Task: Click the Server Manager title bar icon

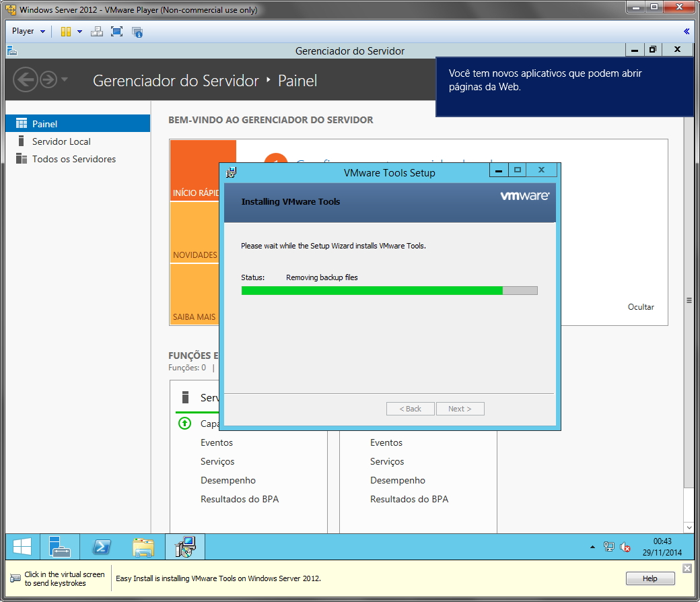Action: (12, 51)
